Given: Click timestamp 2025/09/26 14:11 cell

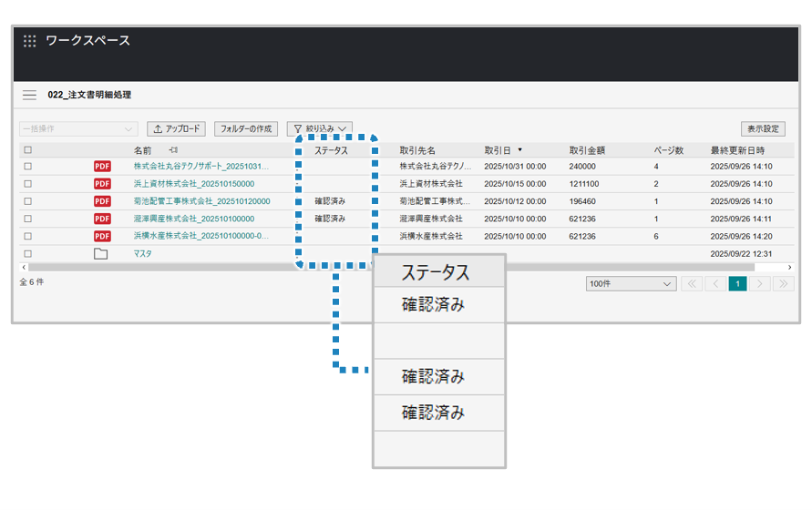Looking at the screenshot, I should (741, 219).
